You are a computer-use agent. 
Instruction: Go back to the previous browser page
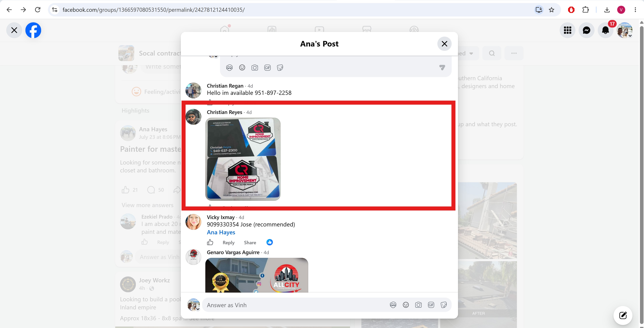9,10
